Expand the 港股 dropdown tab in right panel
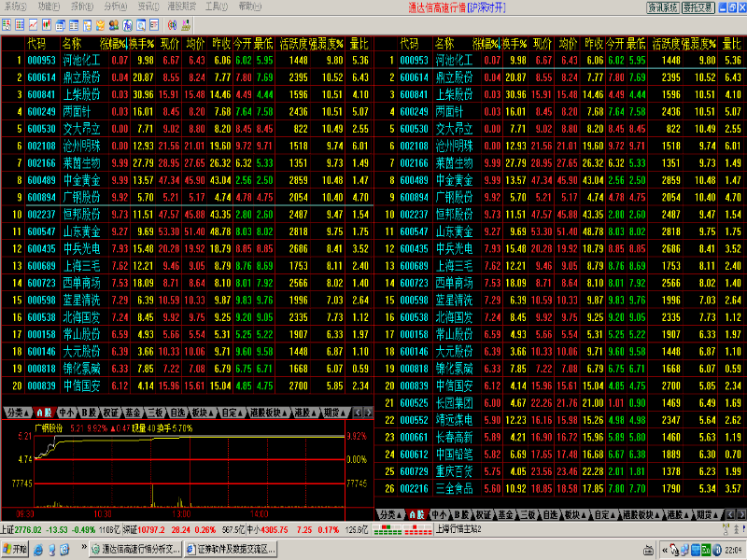Viewport: 747px width, 560px height. click(x=679, y=515)
